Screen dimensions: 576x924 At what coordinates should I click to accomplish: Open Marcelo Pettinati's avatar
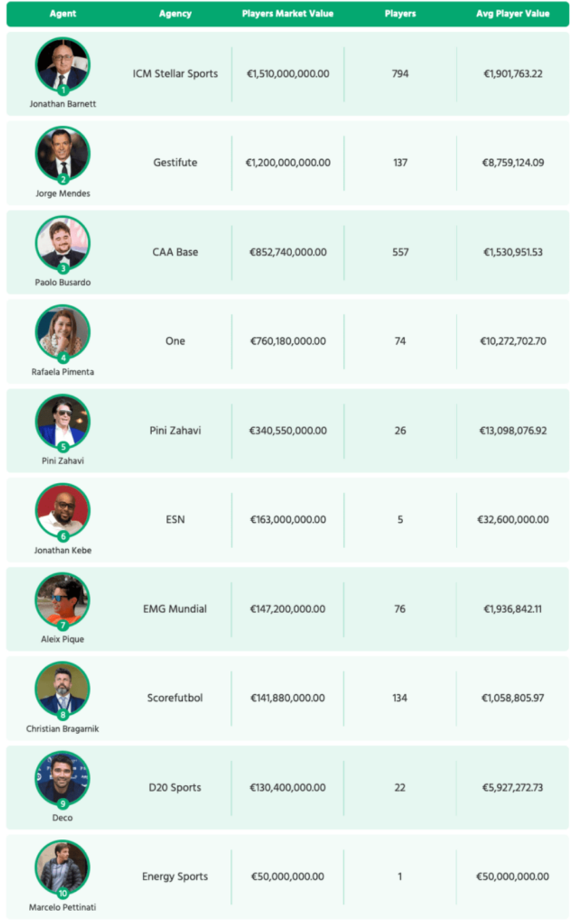click(x=62, y=868)
